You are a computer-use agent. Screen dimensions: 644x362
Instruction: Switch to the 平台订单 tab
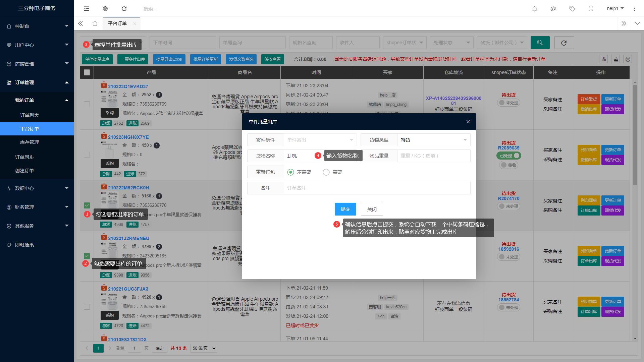tap(117, 23)
